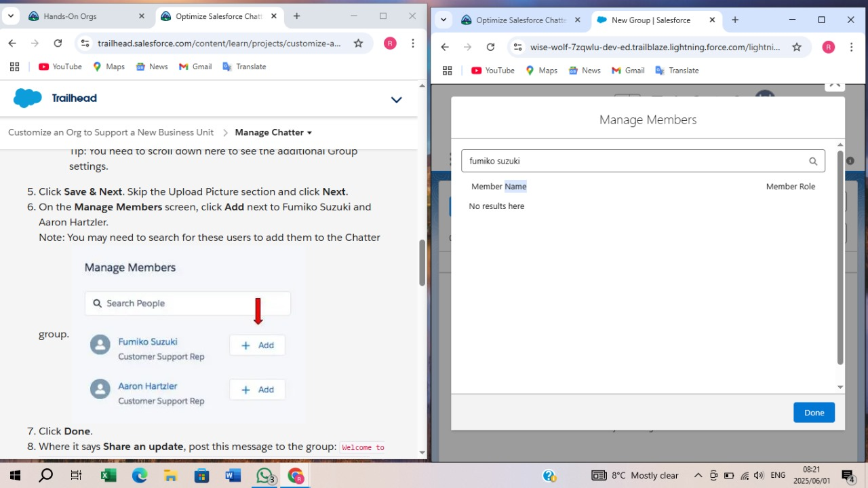Open the Manage Chatter breadcrumb dropdown
The height and width of the screenshot is (488, 868).
click(273, 132)
